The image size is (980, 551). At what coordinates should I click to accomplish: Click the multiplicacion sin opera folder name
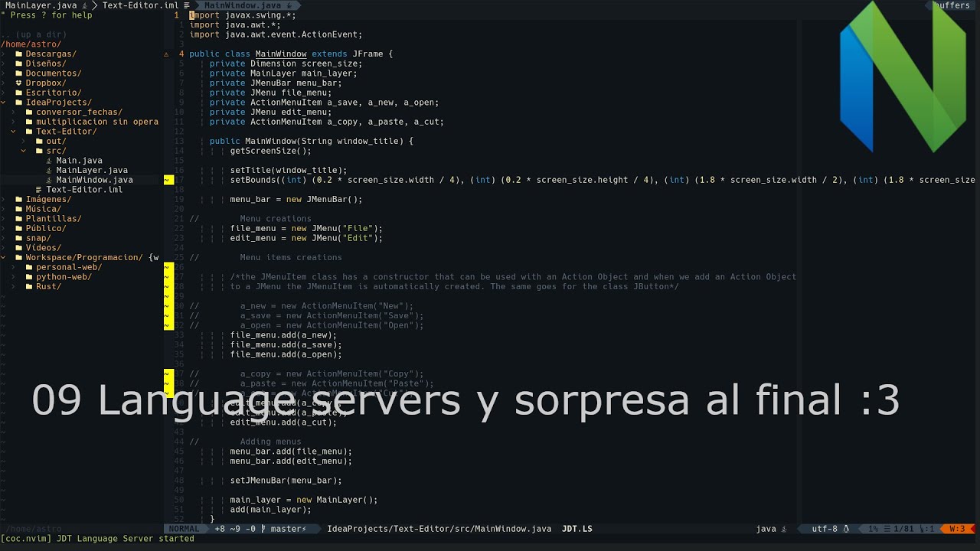point(97,122)
